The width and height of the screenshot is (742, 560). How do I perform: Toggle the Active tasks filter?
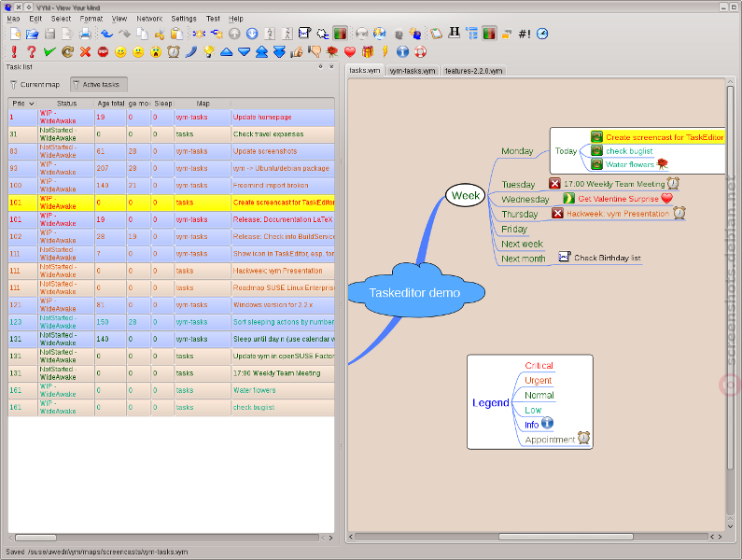pyautogui.click(x=99, y=85)
